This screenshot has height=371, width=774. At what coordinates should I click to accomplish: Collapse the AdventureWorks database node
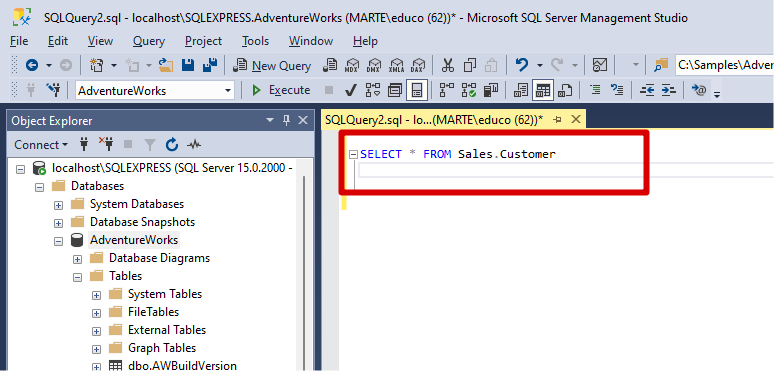[58, 241]
